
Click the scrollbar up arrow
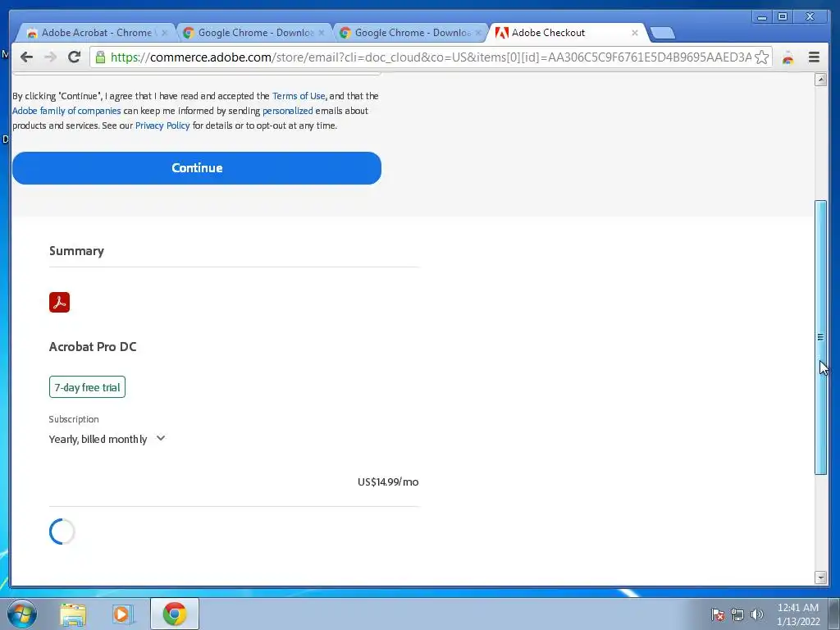820,80
